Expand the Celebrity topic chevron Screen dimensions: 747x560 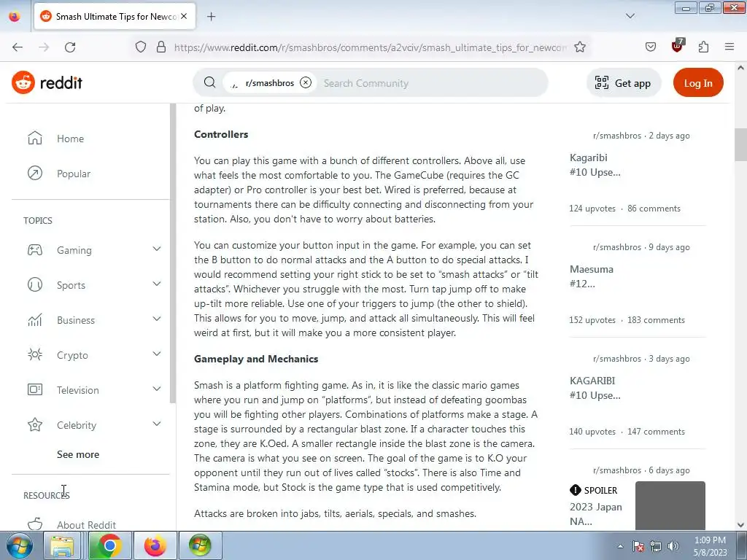tap(157, 424)
